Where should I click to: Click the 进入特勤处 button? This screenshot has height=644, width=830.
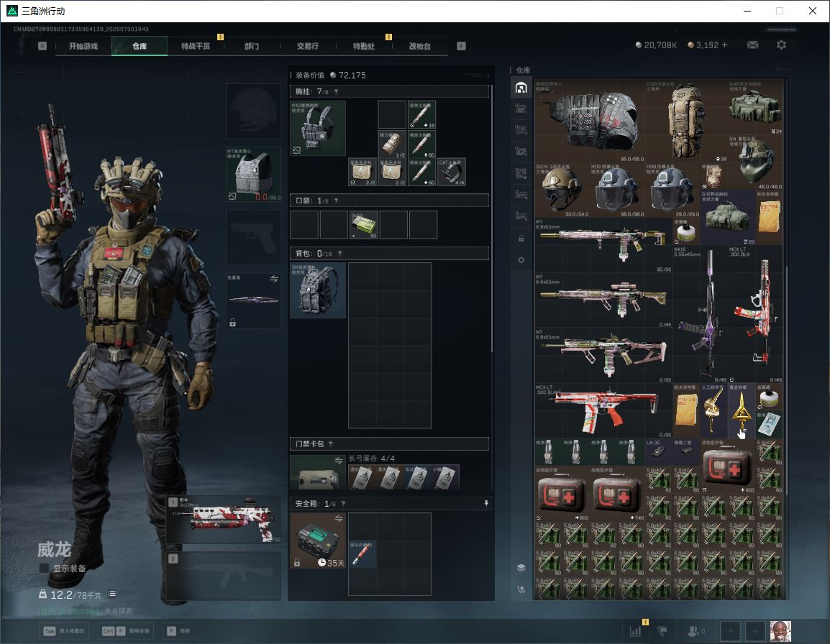point(64,631)
